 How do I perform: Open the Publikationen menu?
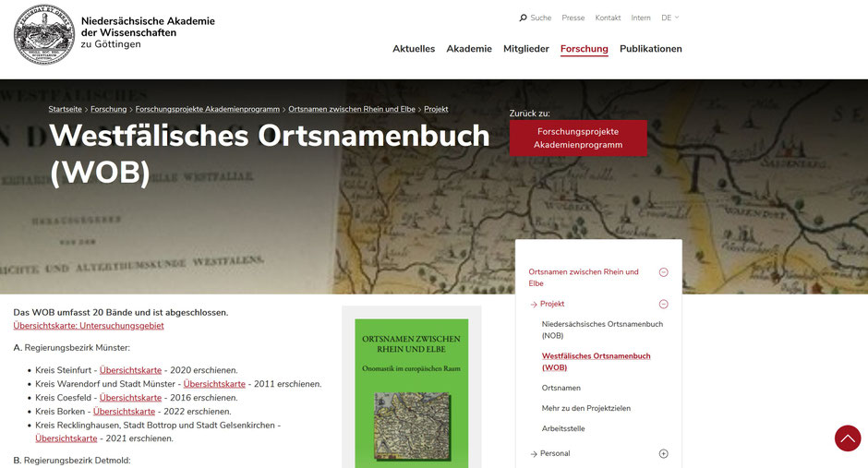650,49
